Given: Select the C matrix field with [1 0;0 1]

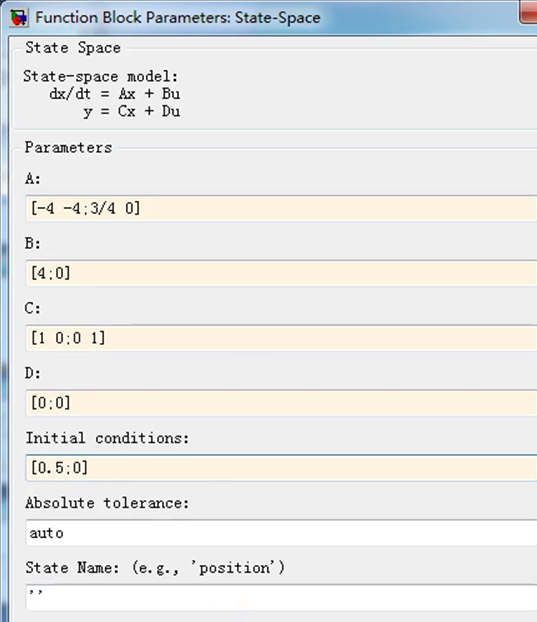Looking at the screenshot, I should coord(281,338).
